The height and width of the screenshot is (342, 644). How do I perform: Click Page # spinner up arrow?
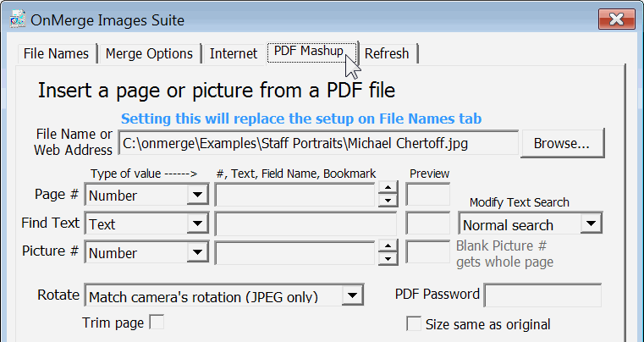click(x=388, y=190)
